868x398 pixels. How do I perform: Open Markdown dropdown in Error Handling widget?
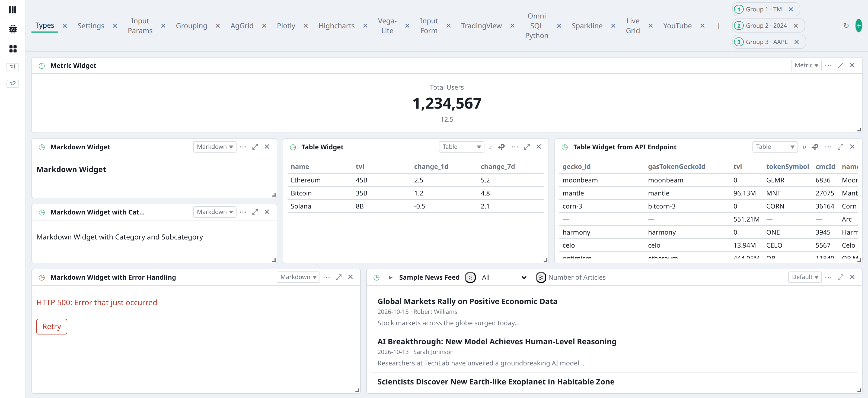[x=298, y=277]
